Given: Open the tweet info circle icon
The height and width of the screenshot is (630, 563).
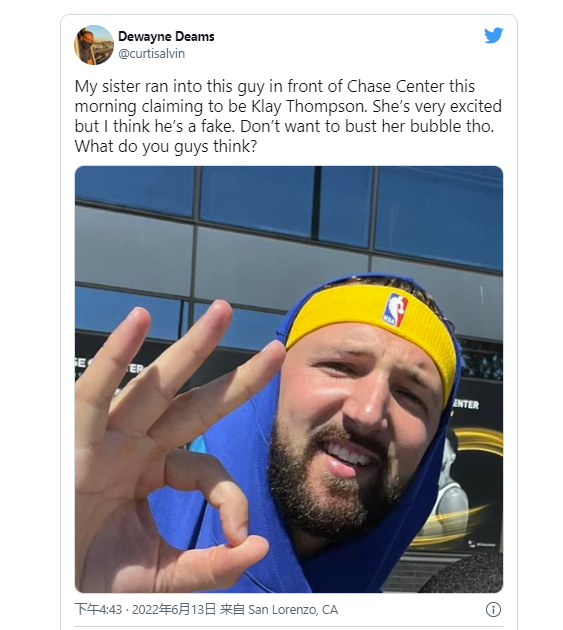Looking at the screenshot, I should pyautogui.click(x=493, y=609).
